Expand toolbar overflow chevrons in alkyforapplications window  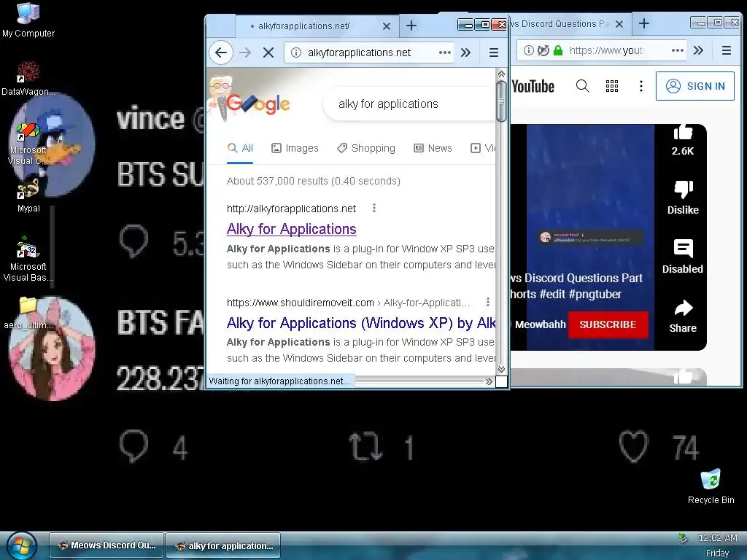[465, 52]
